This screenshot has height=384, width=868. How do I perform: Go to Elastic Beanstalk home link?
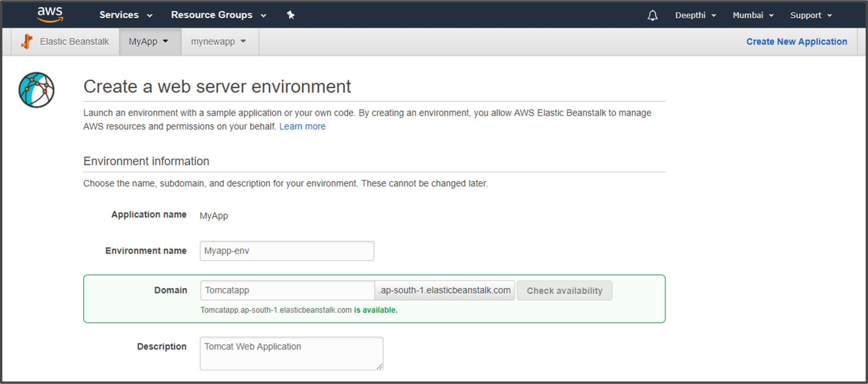(74, 42)
